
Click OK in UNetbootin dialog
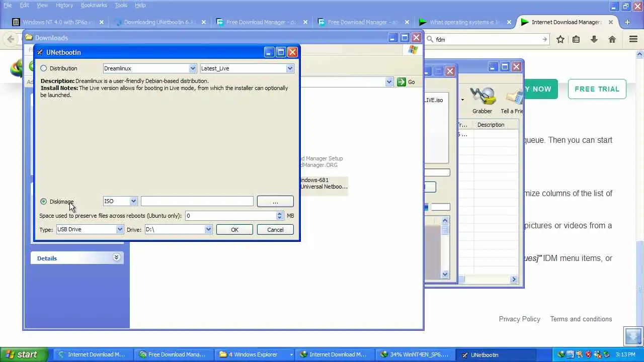pos(234,230)
